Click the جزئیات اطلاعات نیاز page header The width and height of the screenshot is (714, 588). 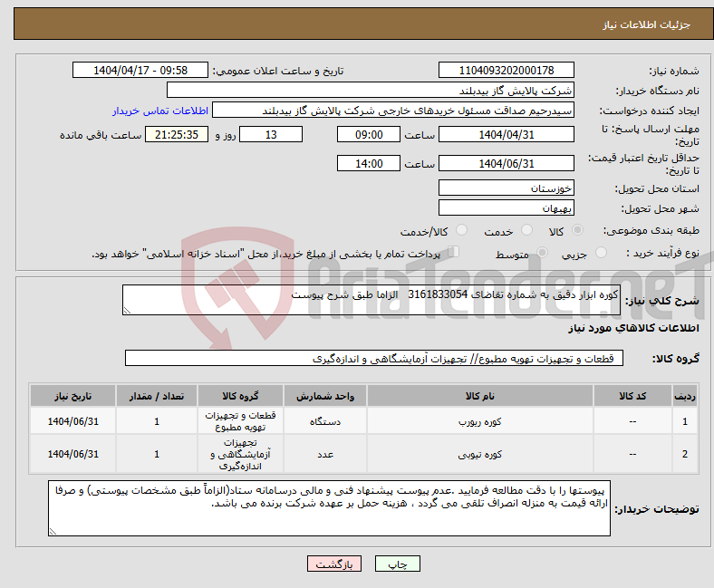point(647,24)
